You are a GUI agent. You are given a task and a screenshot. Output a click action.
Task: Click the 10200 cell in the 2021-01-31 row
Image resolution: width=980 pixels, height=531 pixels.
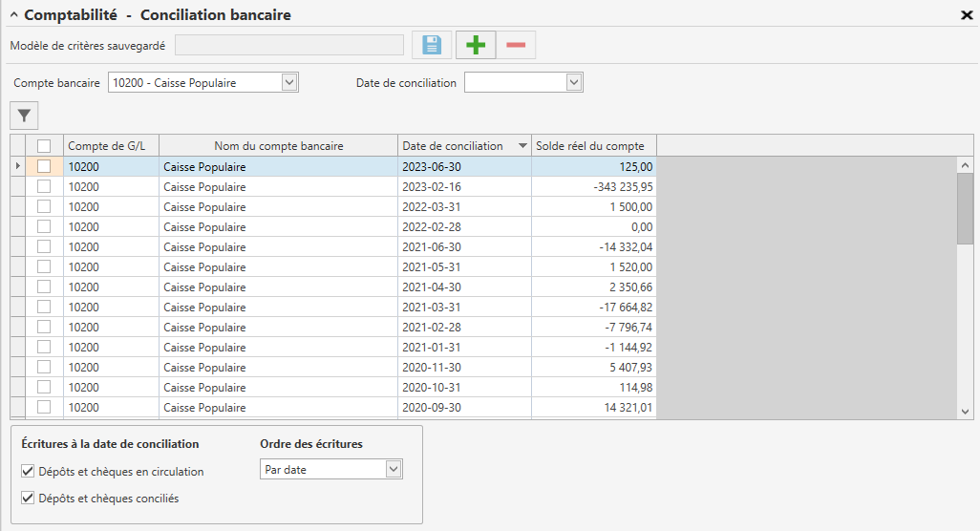coord(111,347)
